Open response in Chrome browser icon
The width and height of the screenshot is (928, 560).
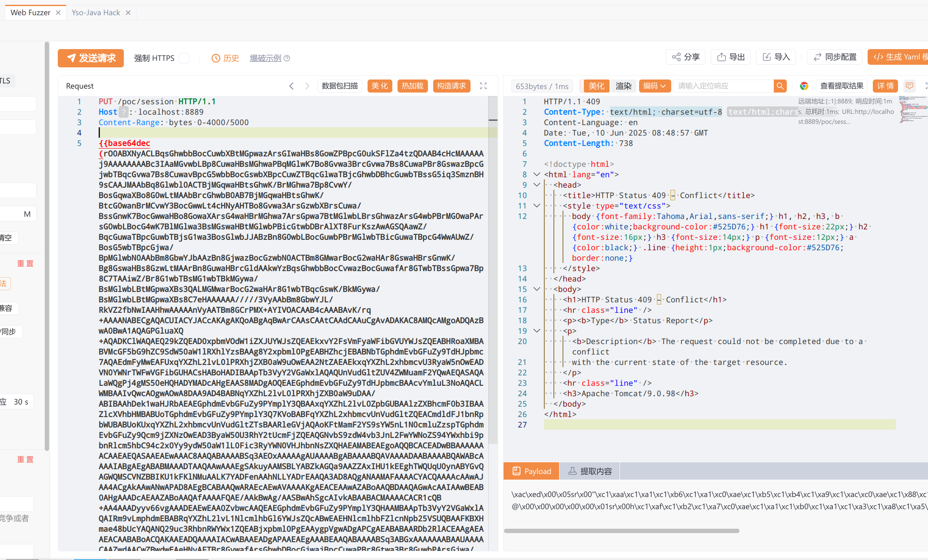point(804,86)
